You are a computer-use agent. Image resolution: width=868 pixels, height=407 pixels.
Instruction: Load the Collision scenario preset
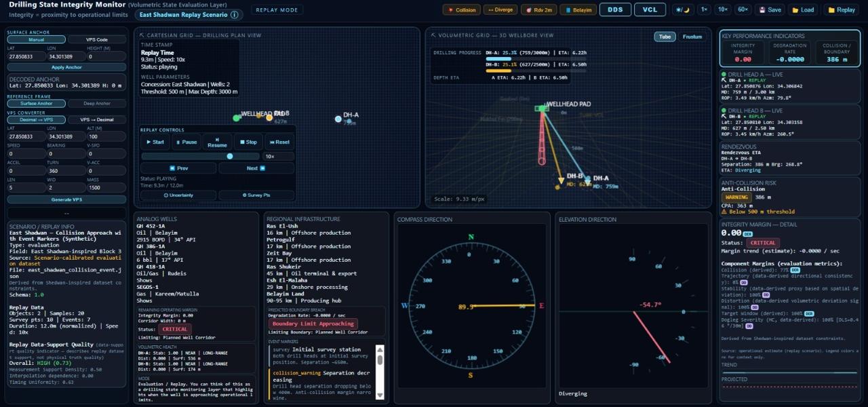461,10
